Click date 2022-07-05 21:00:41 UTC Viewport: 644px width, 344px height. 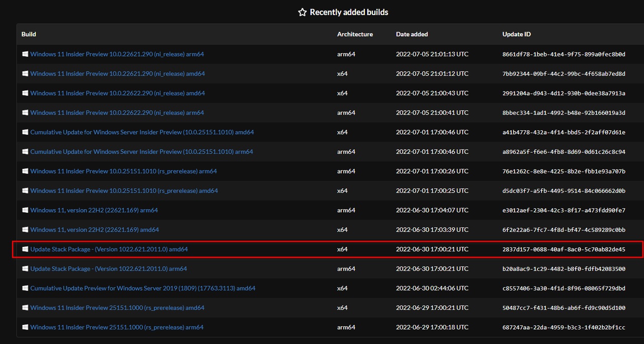click(432, 113)
